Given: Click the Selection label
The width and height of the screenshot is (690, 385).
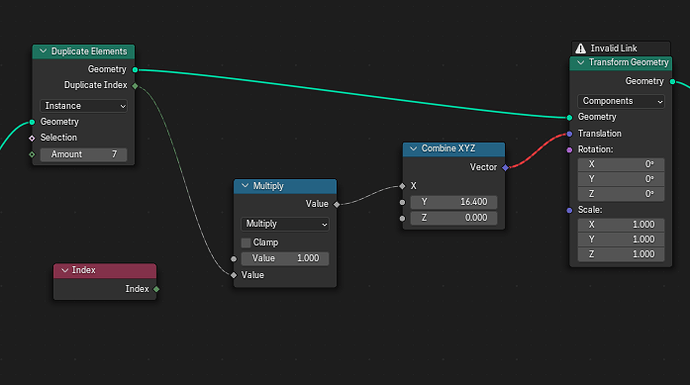Looking at the screenshot, I should point(59,138).
